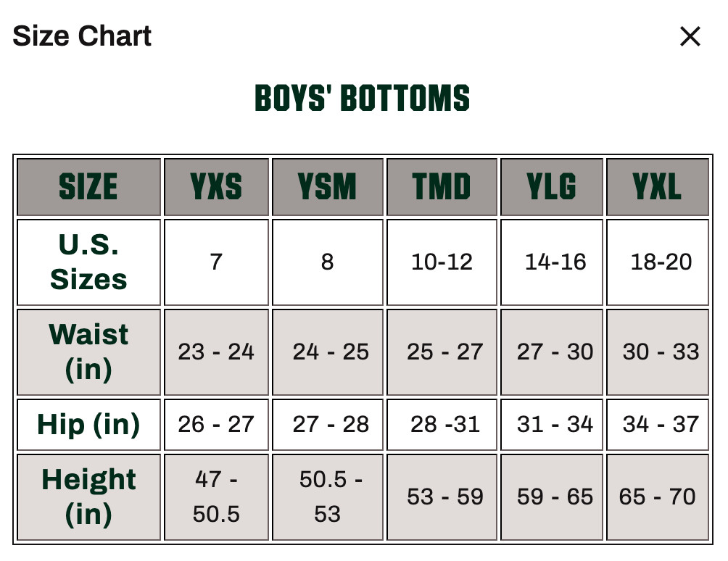Image resolution: width=728 pixels, height=561 pixels.
Task: Click the SIZE header cell
Action: coord(88,186)
